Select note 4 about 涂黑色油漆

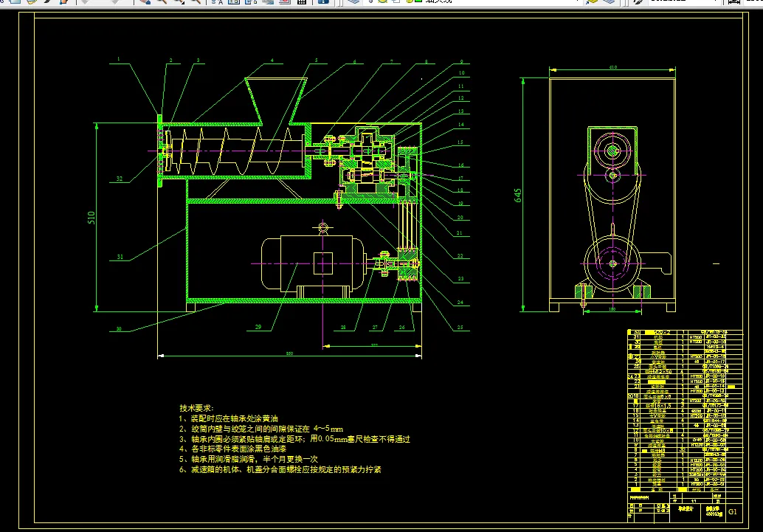coord(232,449)
